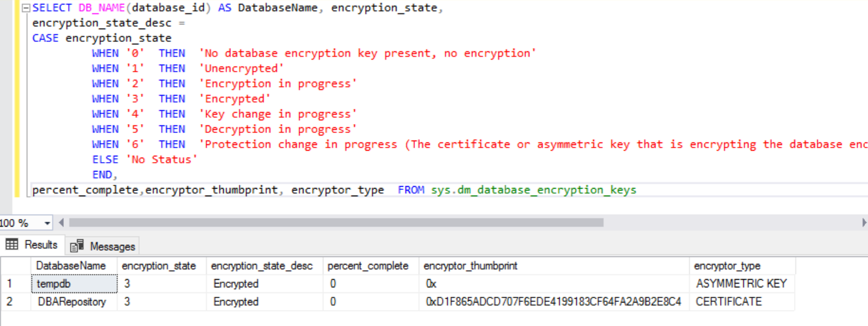The width and height of the screenshot is (868, 326).
Task: Select the DatabaseName column header
Action: click(x=71, y=266)
